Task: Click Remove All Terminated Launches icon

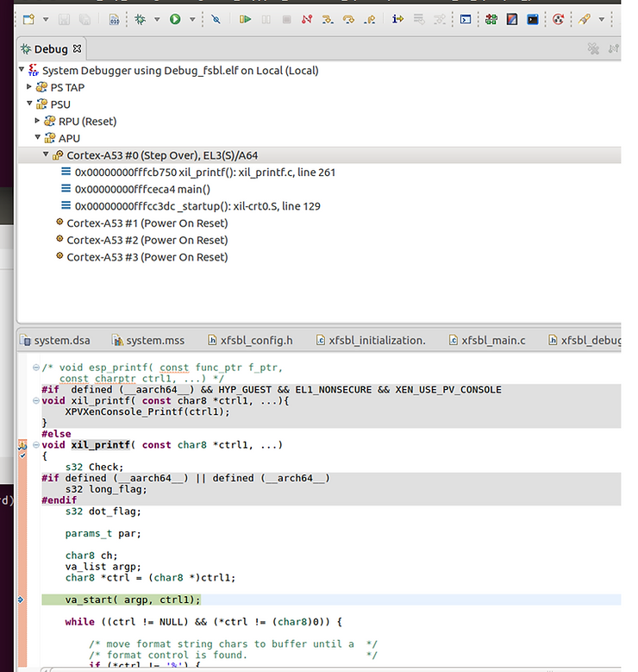Action: coord(593,49)
